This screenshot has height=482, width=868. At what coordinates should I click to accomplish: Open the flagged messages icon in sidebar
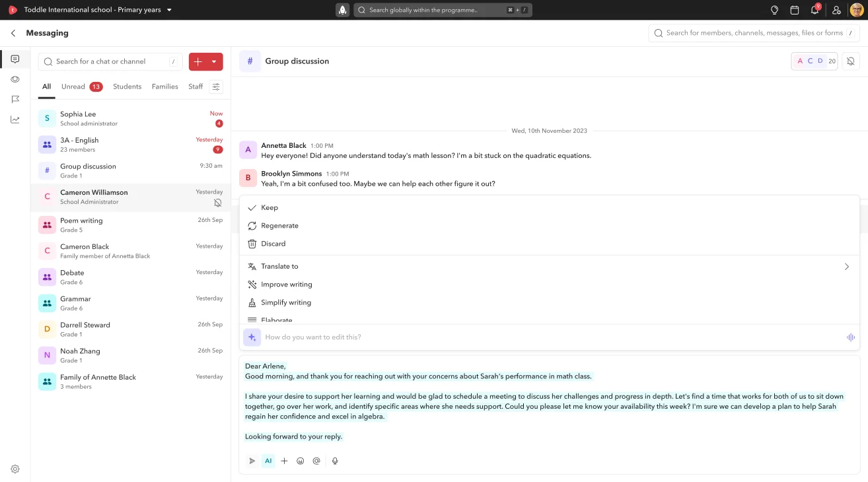point(15,99)
